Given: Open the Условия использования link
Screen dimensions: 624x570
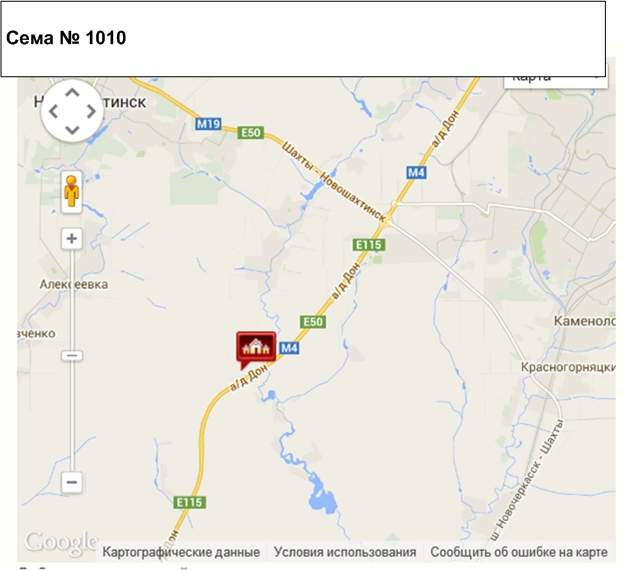Looking at the screenshot, I should [345, 552].
